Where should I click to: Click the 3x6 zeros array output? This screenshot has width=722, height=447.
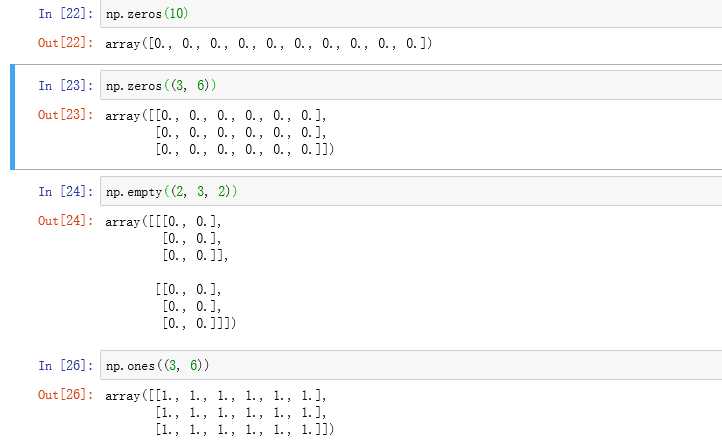tap(220, 132)
